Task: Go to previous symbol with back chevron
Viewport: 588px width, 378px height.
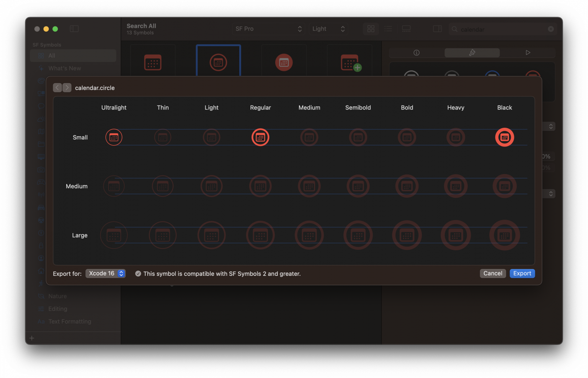Action: (57, 88)
